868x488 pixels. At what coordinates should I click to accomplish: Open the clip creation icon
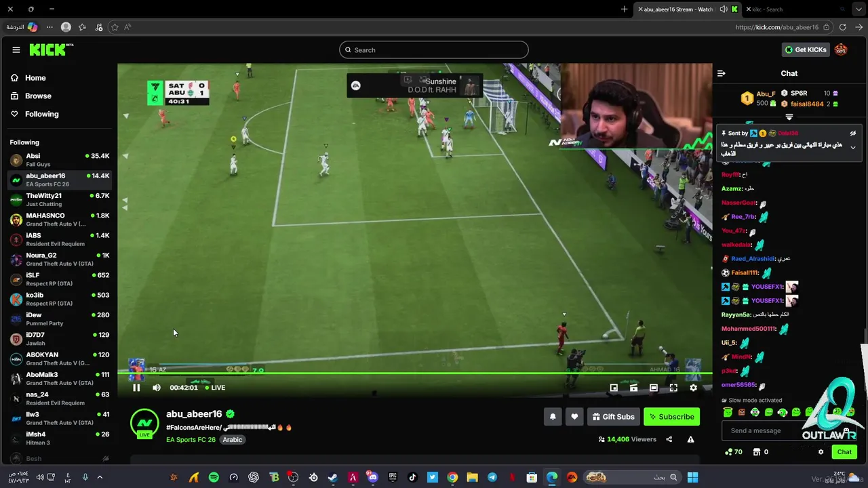[x=633, y=388]
